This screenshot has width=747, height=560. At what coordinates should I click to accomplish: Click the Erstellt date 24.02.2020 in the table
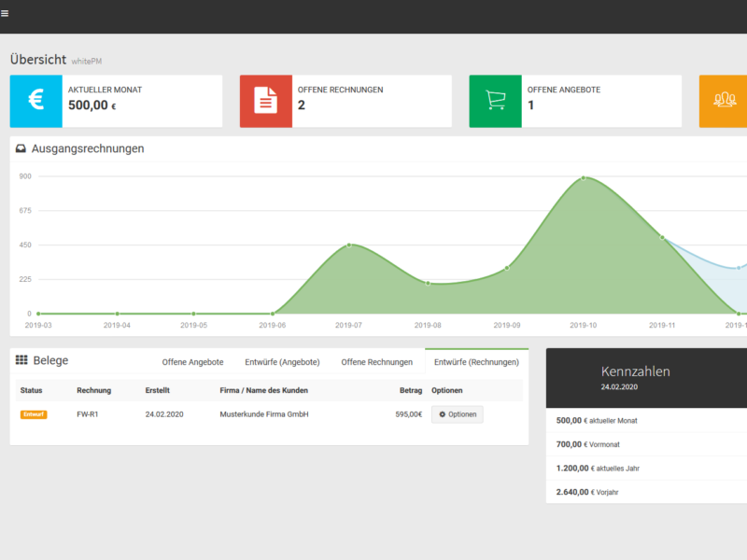(164, 414)
